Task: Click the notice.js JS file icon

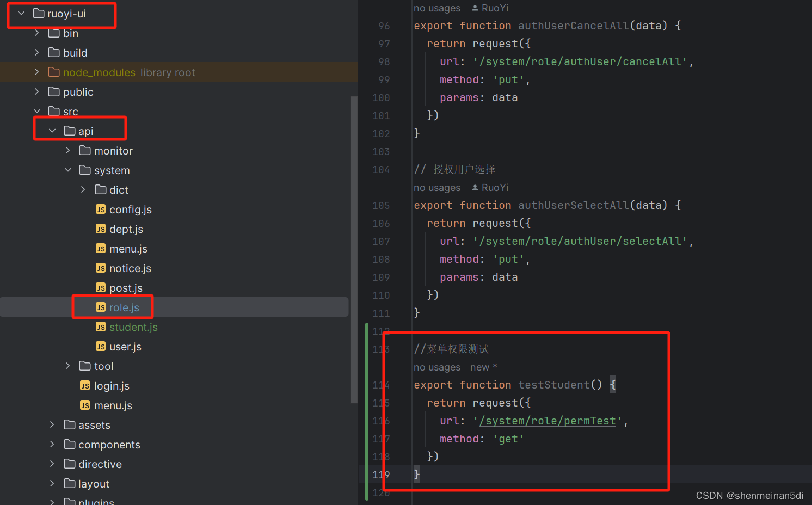Action: click(101, 268)
